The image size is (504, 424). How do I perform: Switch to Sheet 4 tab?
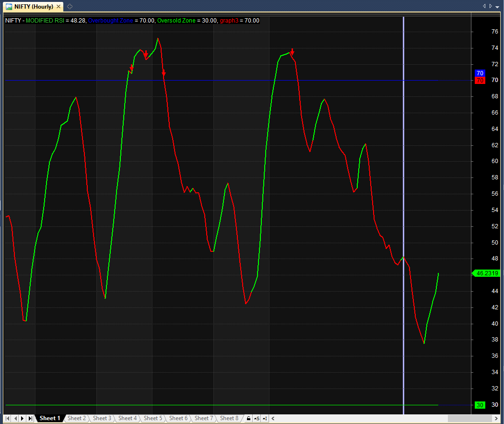(127, 418)
